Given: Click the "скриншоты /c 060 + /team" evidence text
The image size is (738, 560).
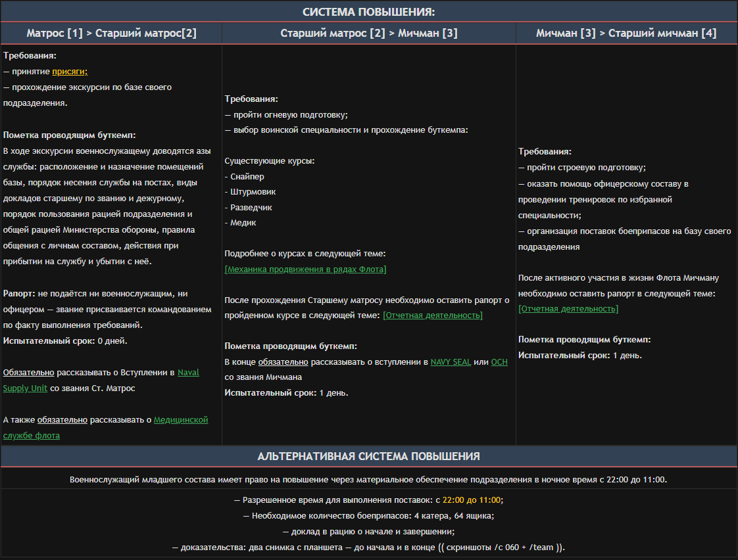Looking at the screenshot, I should pyautogui.click(x=500, y=548).
